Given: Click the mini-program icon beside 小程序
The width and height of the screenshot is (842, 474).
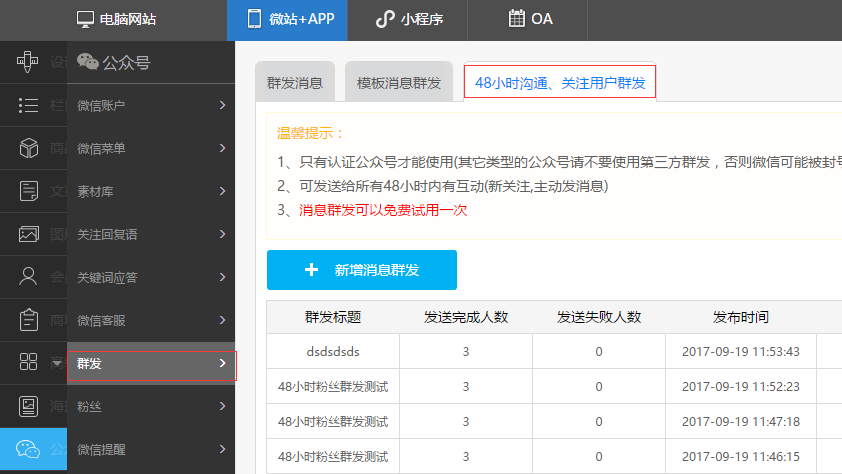Looking at the screenshot, I should pyautogui.click(x=385, y=19).
